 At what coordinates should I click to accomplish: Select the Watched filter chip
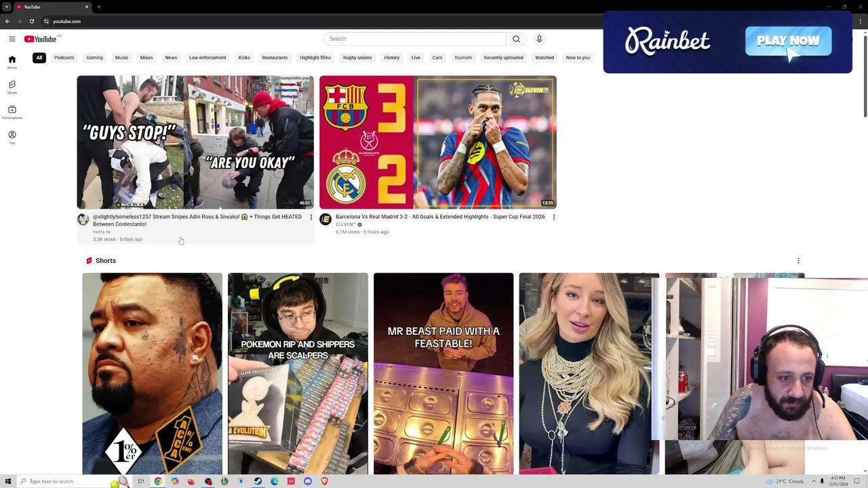[x=545, y=58]
